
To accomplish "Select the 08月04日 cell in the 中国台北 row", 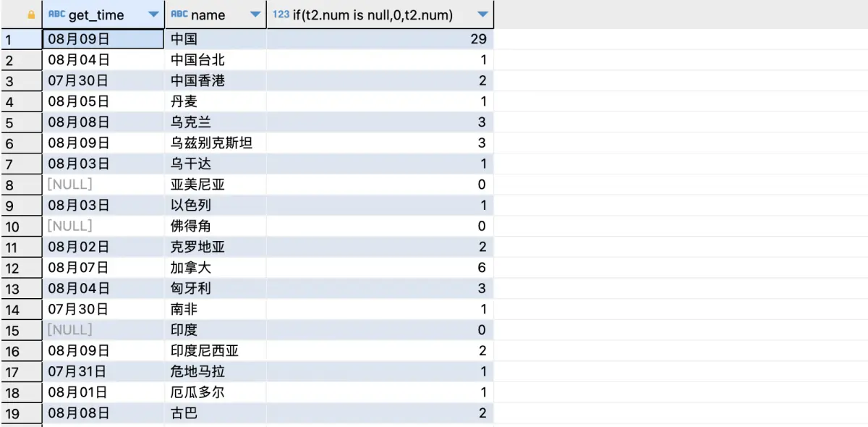I will click(x=103, y=60).
